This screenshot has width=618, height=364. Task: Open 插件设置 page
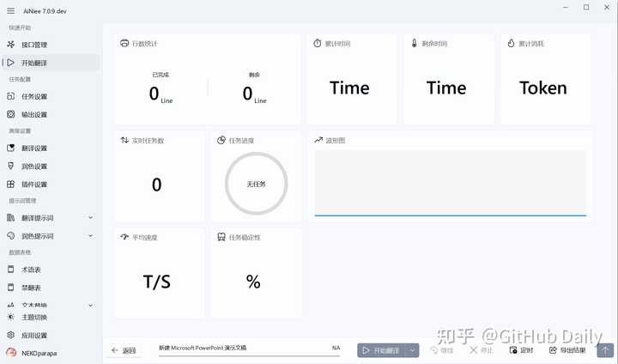coord(34,184)
